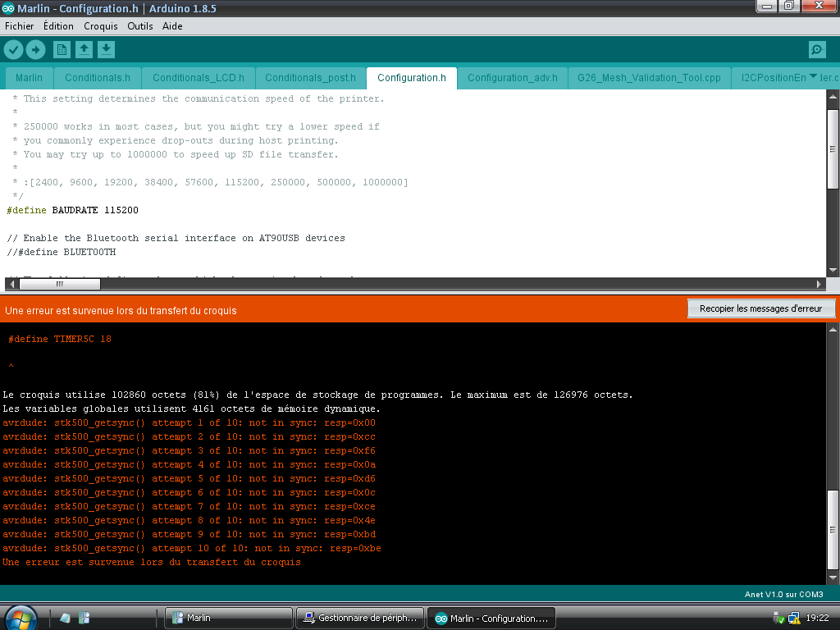The width and height of the screenshot is (840, 630).
Task: Open the Aide menu
Action: pos(172,26)
